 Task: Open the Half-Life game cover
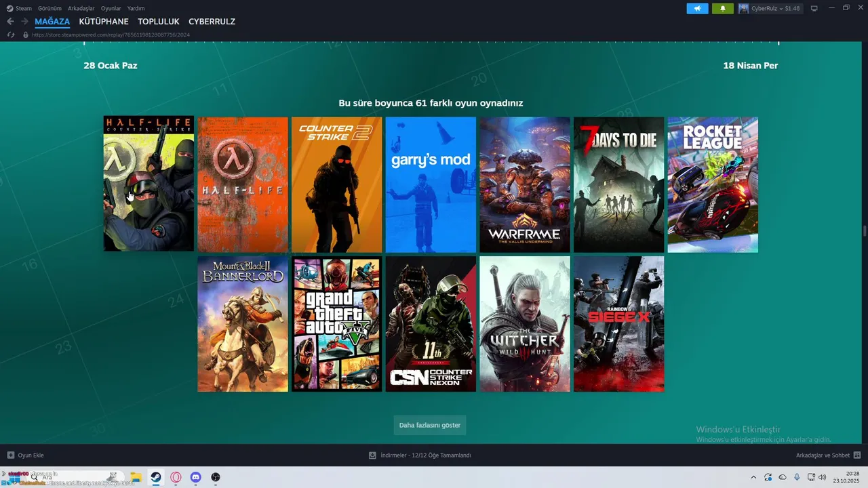pyautogui.click(x=243, y=184)
